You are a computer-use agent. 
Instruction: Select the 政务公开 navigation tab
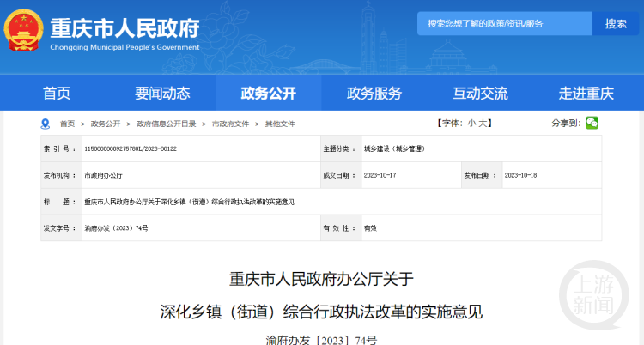268,94
